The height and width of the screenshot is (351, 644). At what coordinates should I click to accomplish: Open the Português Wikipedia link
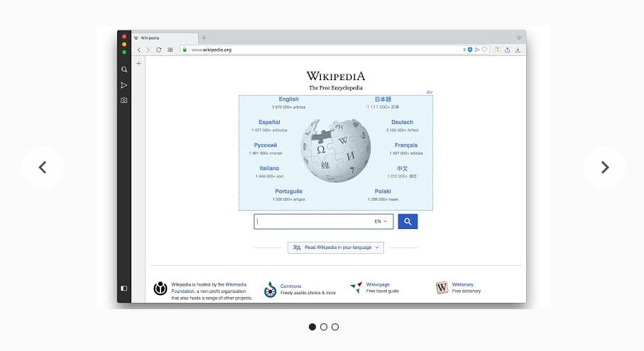coord(289,191)
